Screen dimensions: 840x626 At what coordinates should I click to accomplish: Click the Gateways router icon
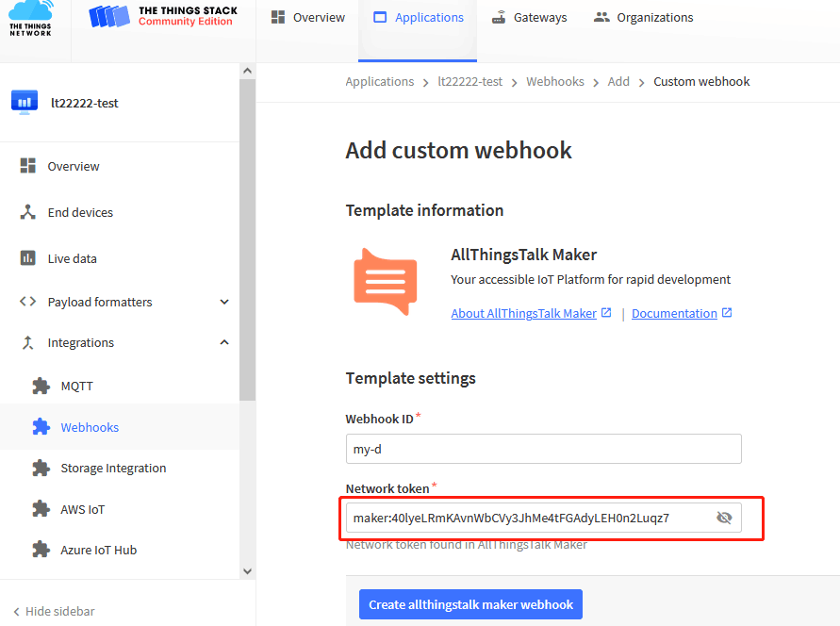click(x=499, y=18)
